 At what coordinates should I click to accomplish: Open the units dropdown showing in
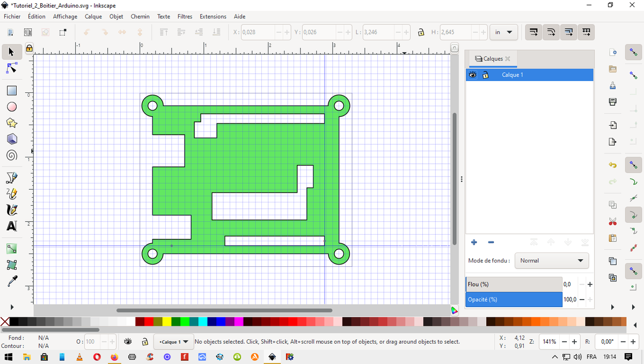504,32
